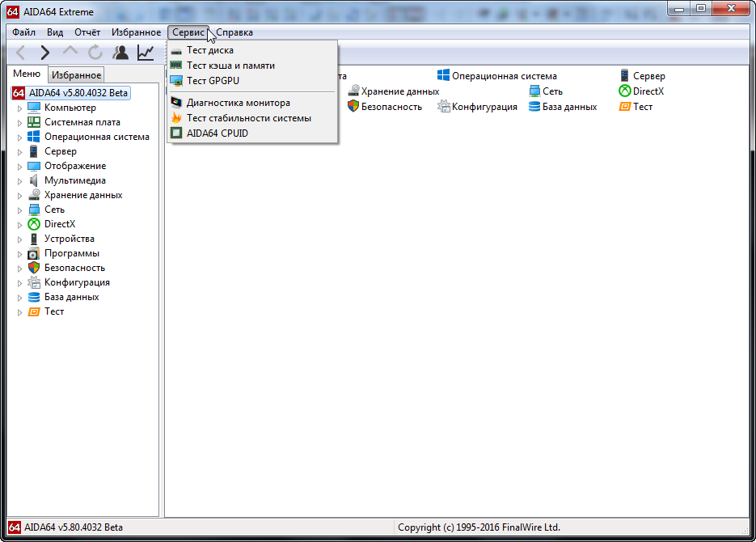Open the user profile toolbar icon

tap(120, 52)
